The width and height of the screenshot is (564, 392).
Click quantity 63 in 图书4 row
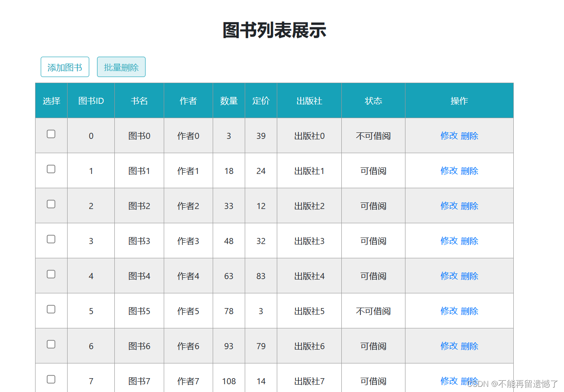tap(229, 276)
